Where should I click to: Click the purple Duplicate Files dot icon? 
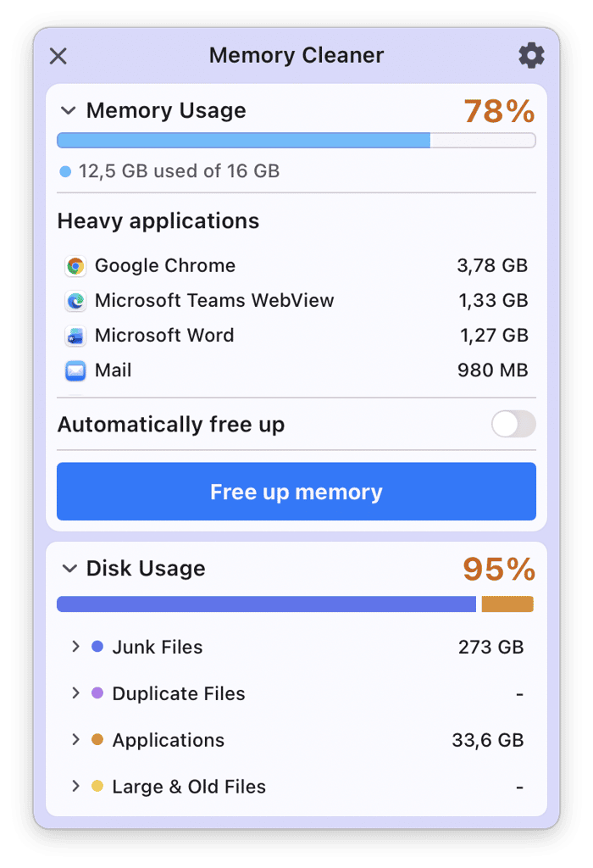coord(99,693)
